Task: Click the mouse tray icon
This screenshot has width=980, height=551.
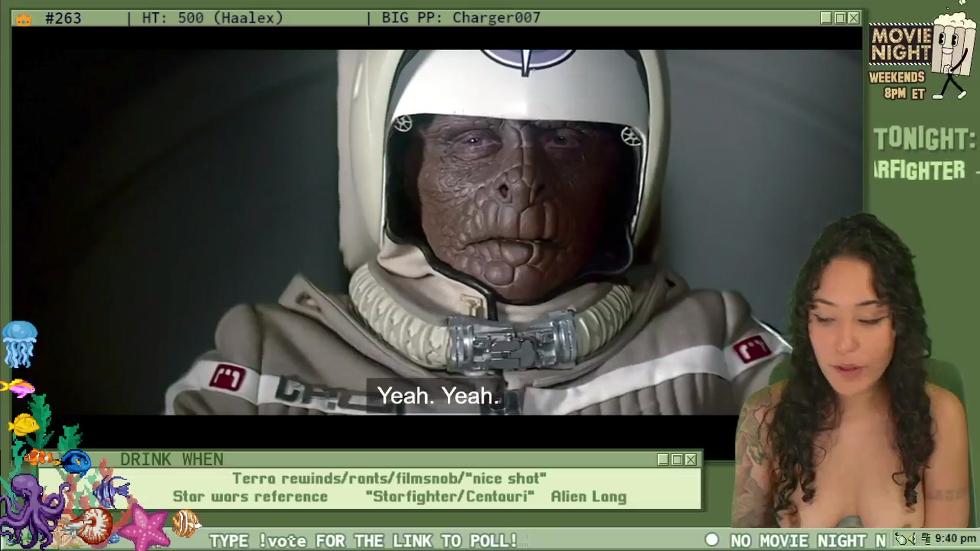Action: 902,539
